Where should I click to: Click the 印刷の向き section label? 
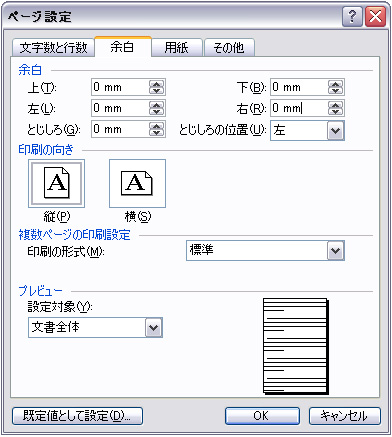coord(46,150)
